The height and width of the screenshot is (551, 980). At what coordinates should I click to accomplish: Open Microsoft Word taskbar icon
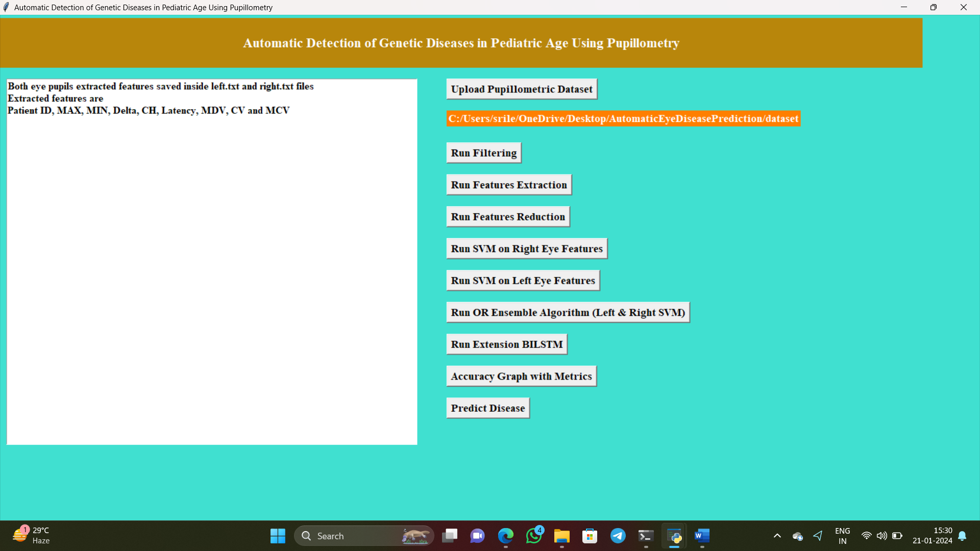pyautogui.click(x=702, y=536)
